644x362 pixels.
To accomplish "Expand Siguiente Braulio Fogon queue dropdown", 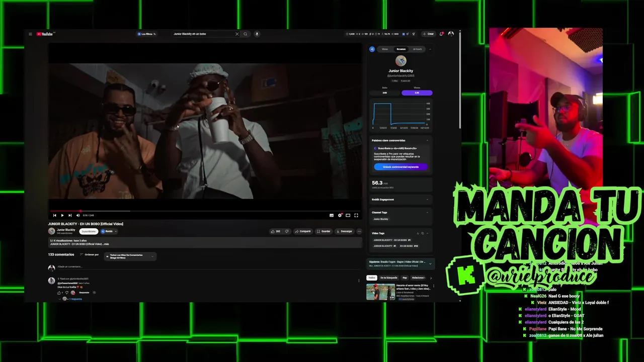I will point(430,263).
